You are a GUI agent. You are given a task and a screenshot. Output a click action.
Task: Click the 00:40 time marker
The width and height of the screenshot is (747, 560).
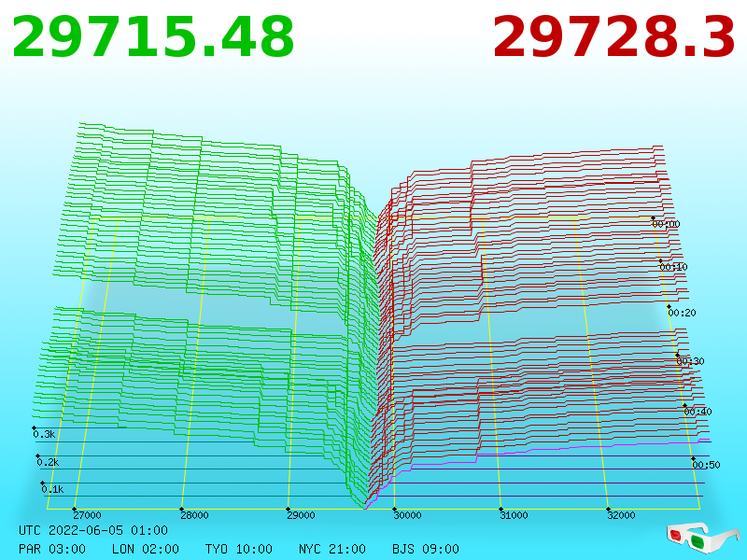coord(698,412)
